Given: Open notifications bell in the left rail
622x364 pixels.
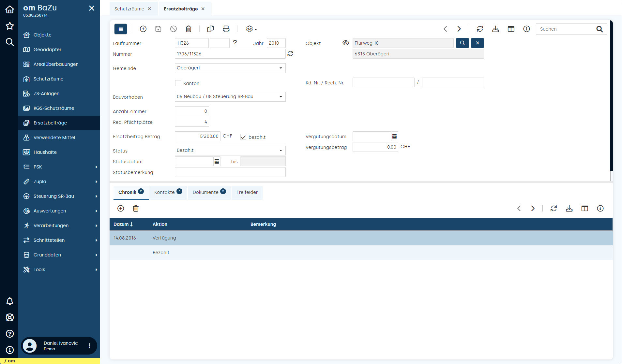Looking at the screenshot, I should pyautogui.click(x=10, y=301).
